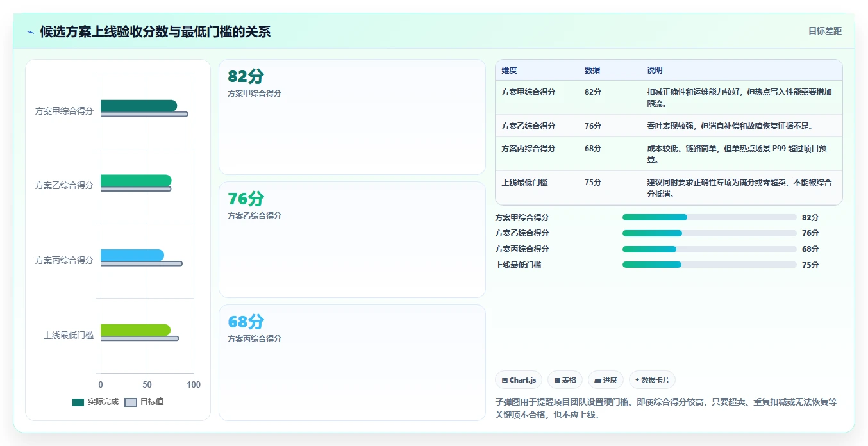Click the 方案丙综合得分 caption under the 68分 card
Screen dimensions: 868x446
[x=255, y=339]
